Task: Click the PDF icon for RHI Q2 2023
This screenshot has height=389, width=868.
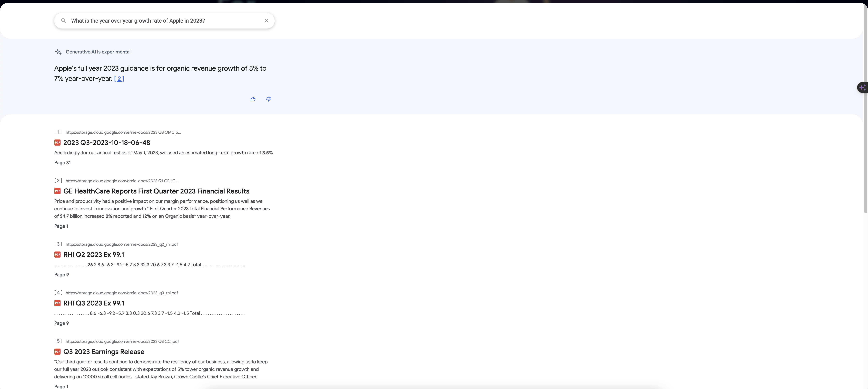Action: (57, 255)
